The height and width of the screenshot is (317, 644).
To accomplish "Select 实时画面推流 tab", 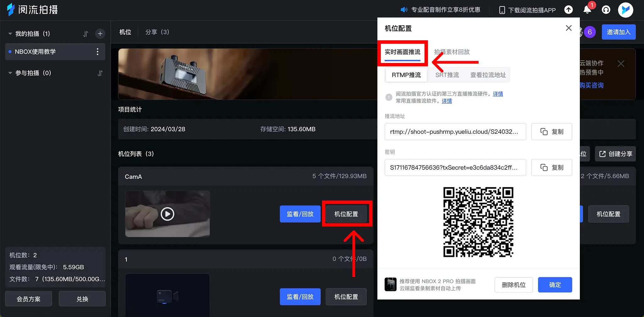I will coord(402,52).
